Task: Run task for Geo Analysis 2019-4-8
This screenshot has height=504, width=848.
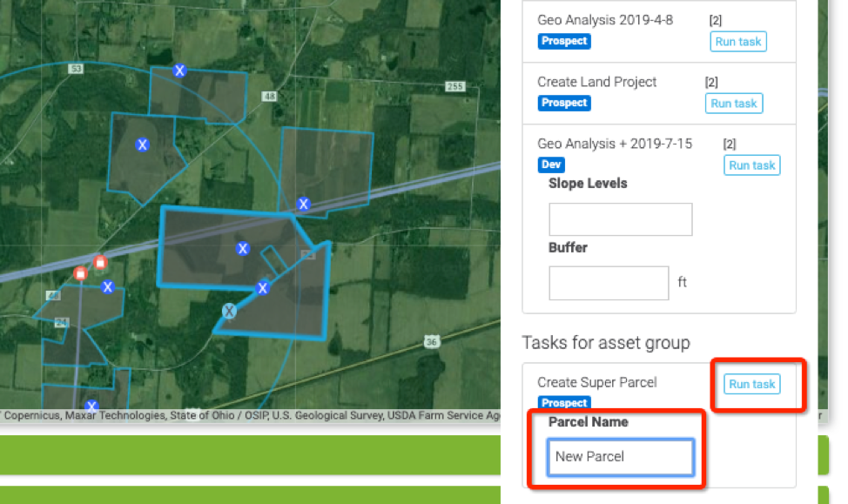Action: (x=738, y=41)
